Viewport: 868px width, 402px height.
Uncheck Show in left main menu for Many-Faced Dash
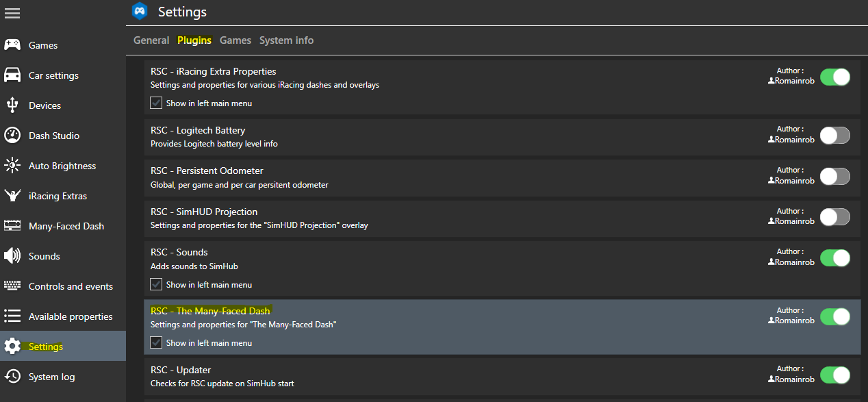pyautogui.click(x=156, y=342)
